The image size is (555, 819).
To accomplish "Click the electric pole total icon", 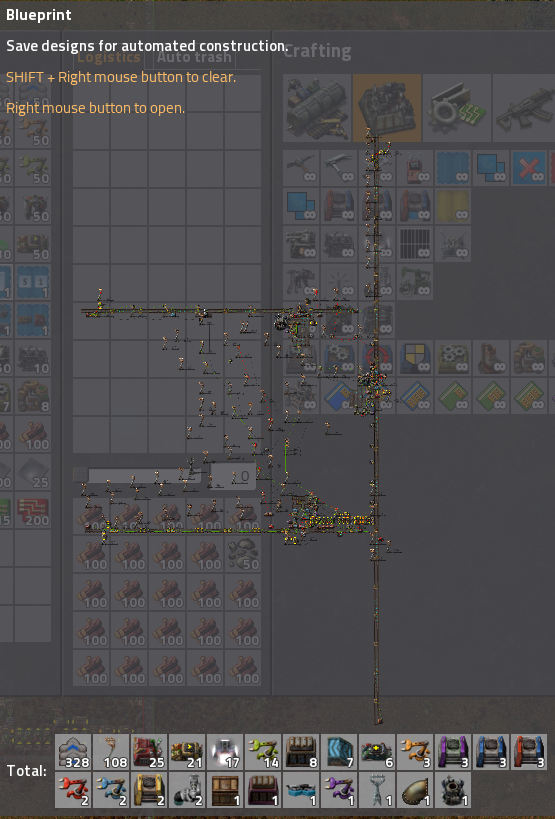I will [377, 790].
